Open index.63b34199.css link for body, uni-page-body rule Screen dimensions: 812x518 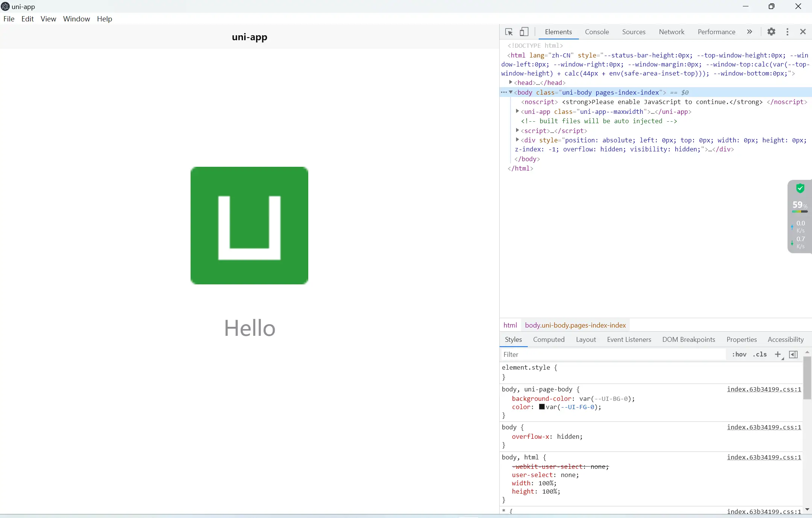click(764, 390)
